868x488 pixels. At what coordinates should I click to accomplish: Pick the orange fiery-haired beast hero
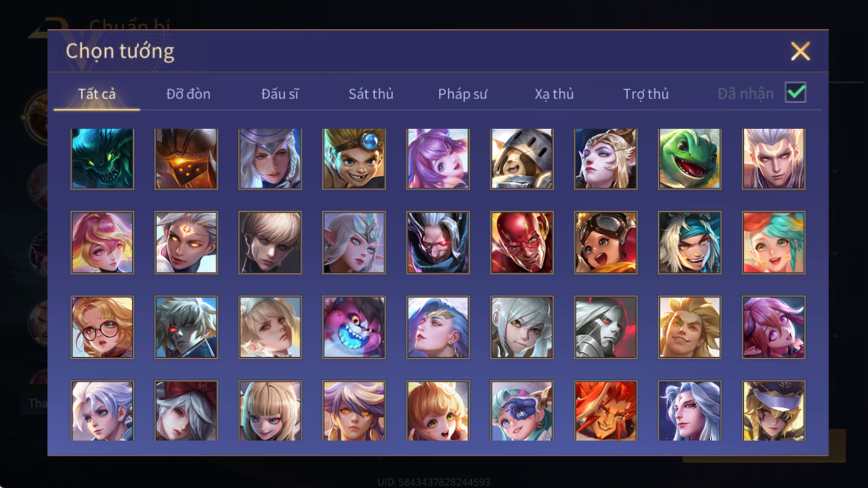tap(605, 410)
